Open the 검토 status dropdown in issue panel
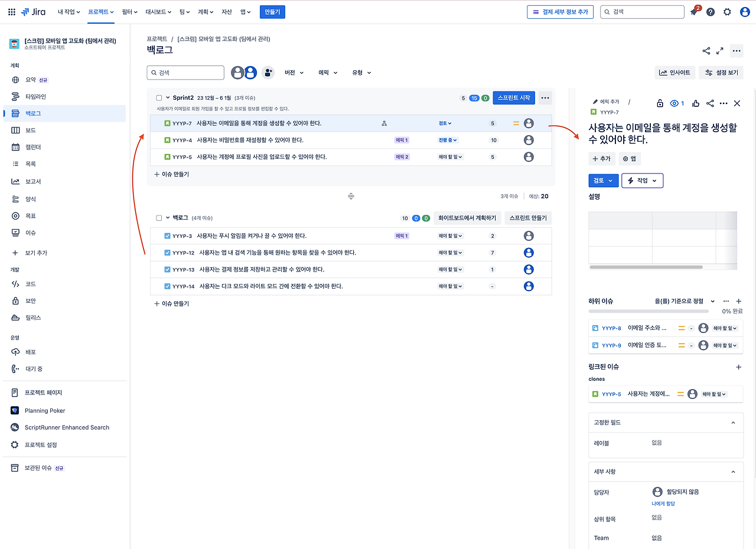The image size is (756, 549). pyautogui.click(x=604, y=181)
